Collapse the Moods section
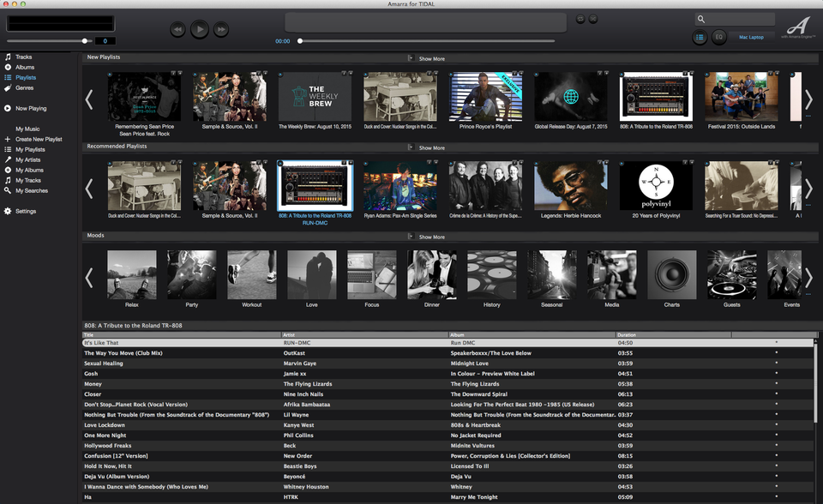This screenshot has height=504, width=823. [410, 237]
